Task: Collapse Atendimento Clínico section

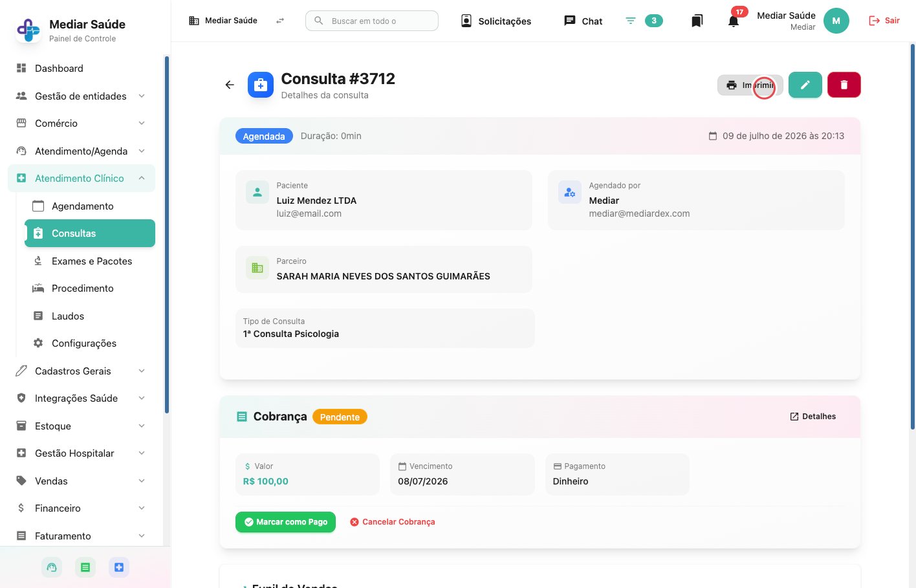Action: pos(82,179)
